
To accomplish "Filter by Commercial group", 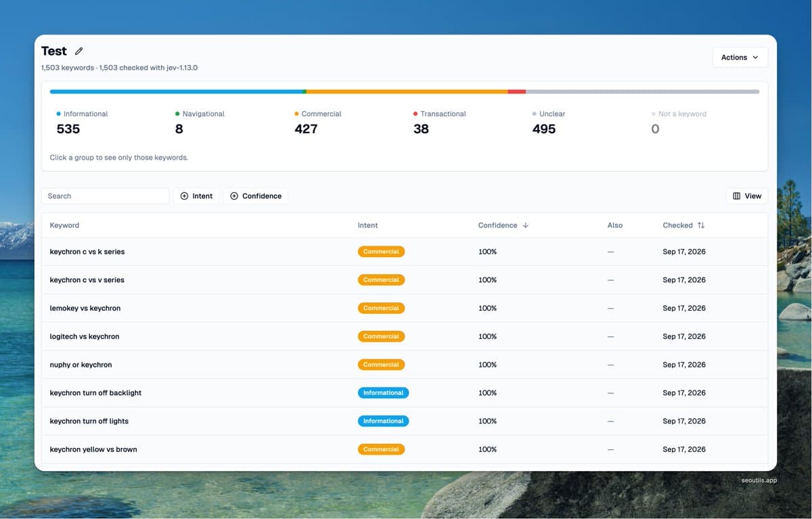I will (318, 122).
